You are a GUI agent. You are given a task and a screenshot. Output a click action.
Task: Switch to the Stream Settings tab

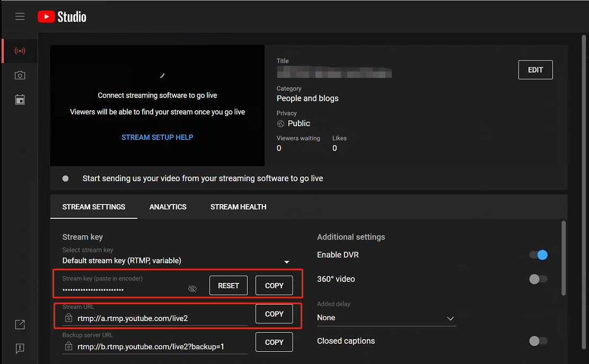tap(94, 207)
